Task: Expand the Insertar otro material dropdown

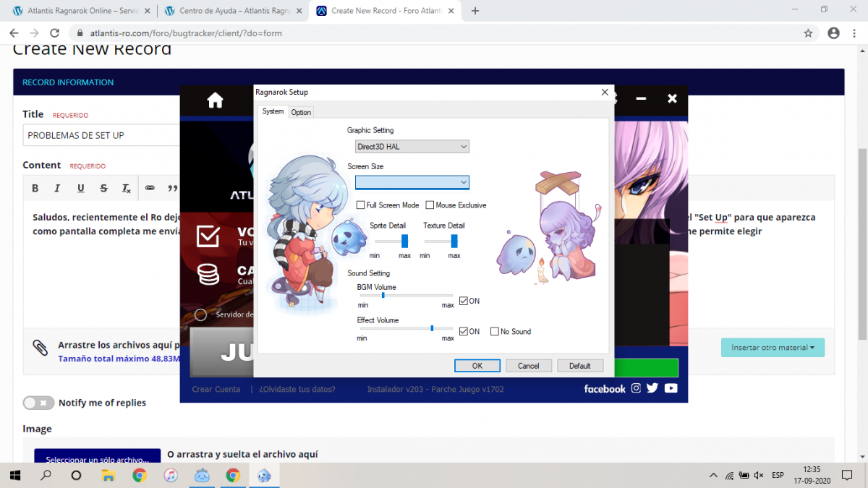Action: [x=773, y=348]
